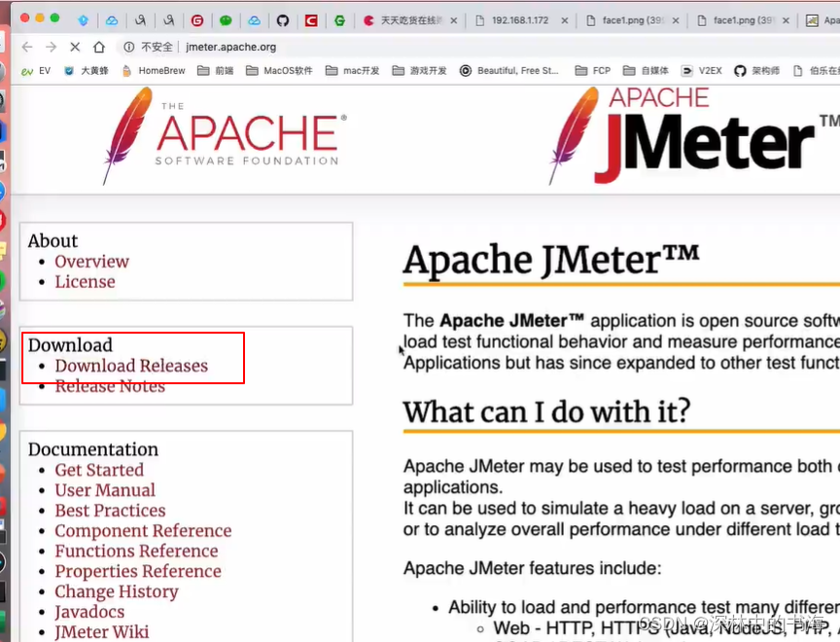Open the Functions Reference link
This screenshot has height=642, width=840.
[136, 552]
